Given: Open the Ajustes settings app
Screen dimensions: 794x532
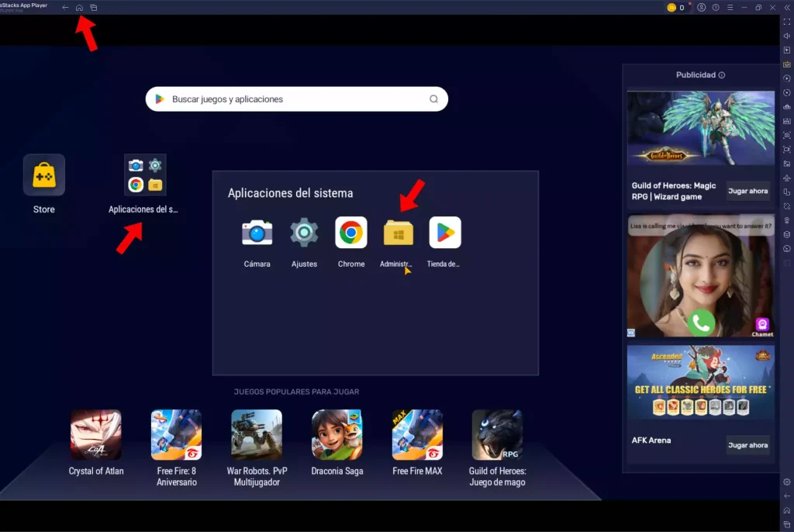Looking at the screenshot, I should (304, 233).
